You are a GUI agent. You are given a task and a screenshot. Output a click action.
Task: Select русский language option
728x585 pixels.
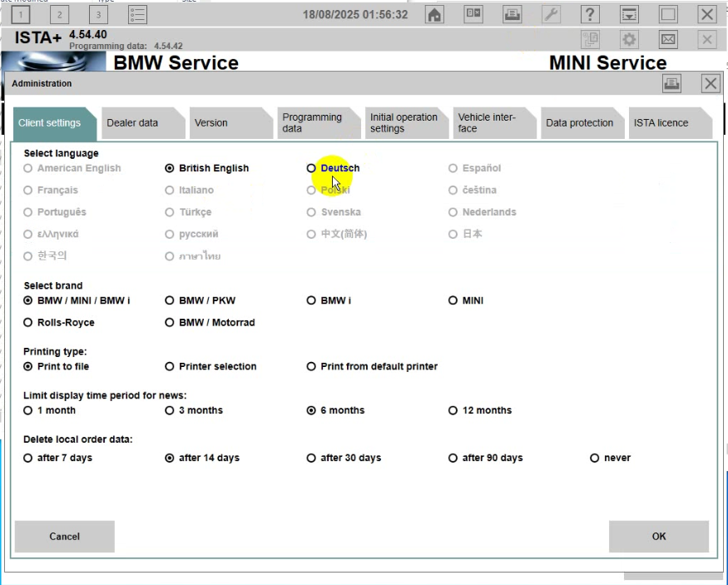click(191, 234)
